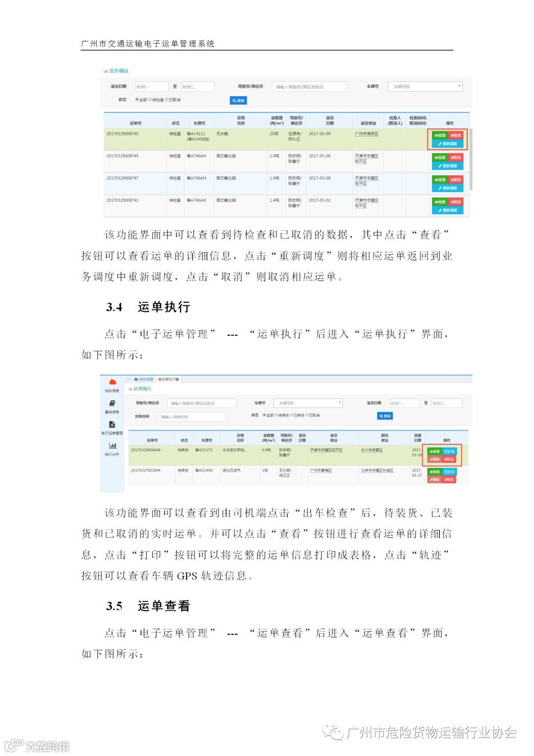Image resolution: width=534 pixels, height=756 pixels.
Task: Select 全部 status radio in 运单执行 panel
Action: point(265,415)
